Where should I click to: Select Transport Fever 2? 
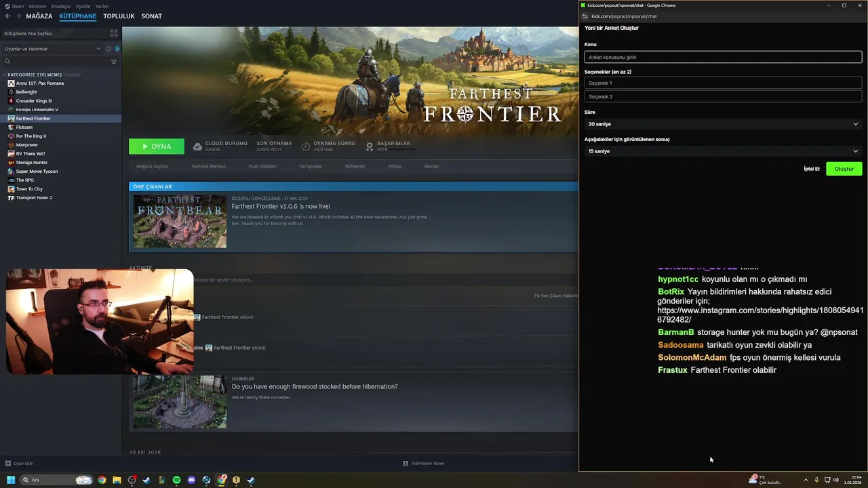[x=34, y=198]
